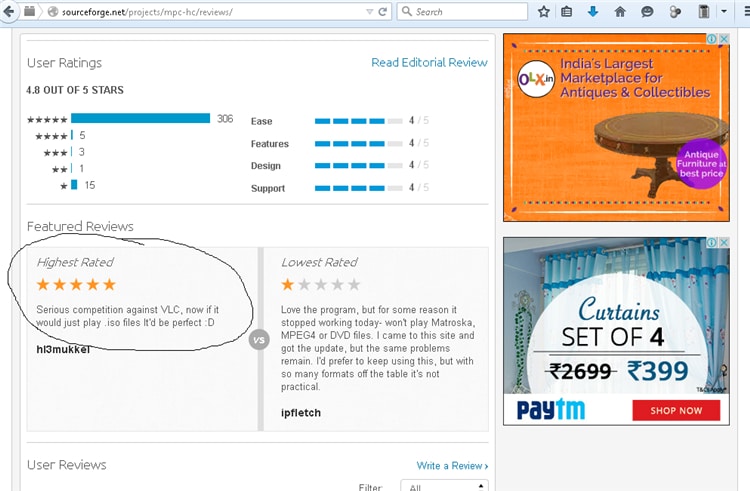The width and height of the screenshot is (750, 491).
Task: Click the 4.8 OUT OF 5 STARS text
Action: [75, 90]
